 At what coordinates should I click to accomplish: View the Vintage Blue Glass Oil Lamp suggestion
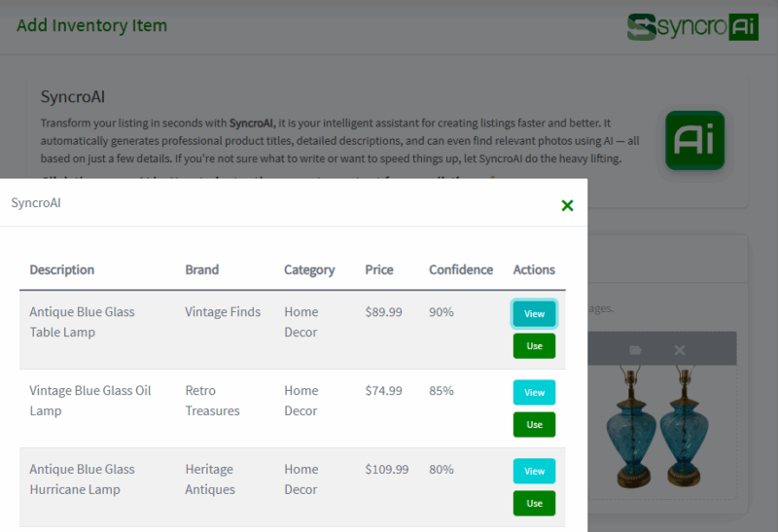click(534, 392)
